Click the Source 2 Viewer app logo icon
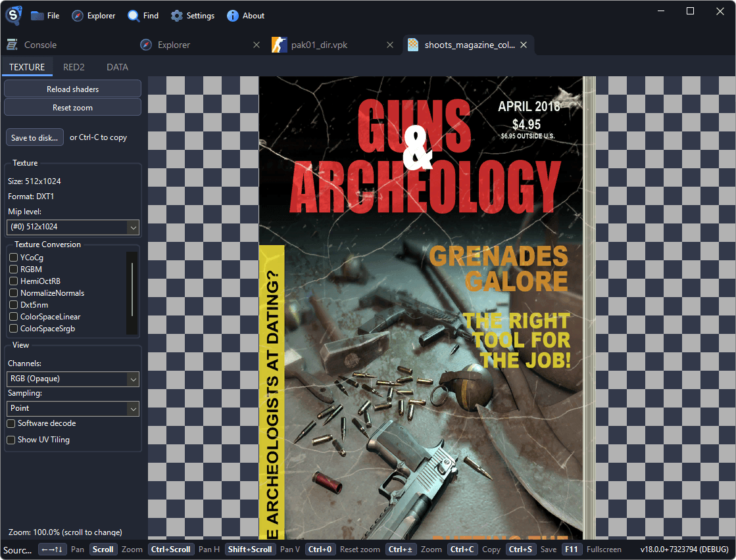 pyautogui.click(x=12, y=15)
